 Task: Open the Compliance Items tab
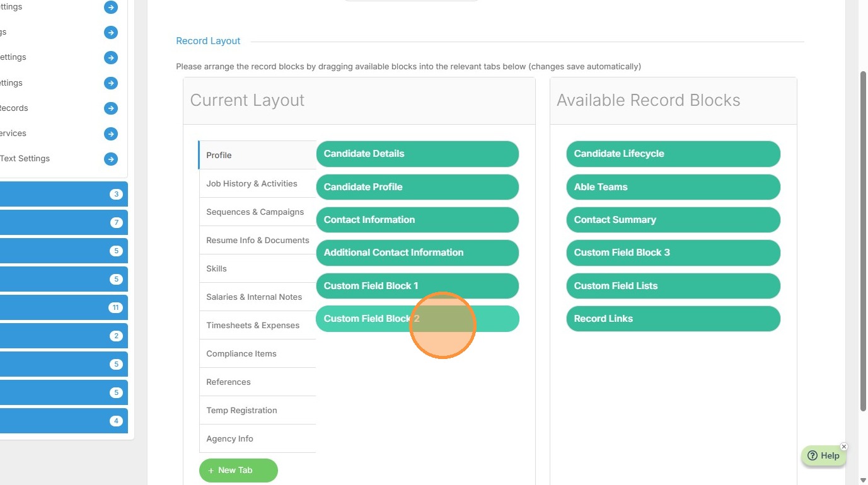tap(257, 353)
